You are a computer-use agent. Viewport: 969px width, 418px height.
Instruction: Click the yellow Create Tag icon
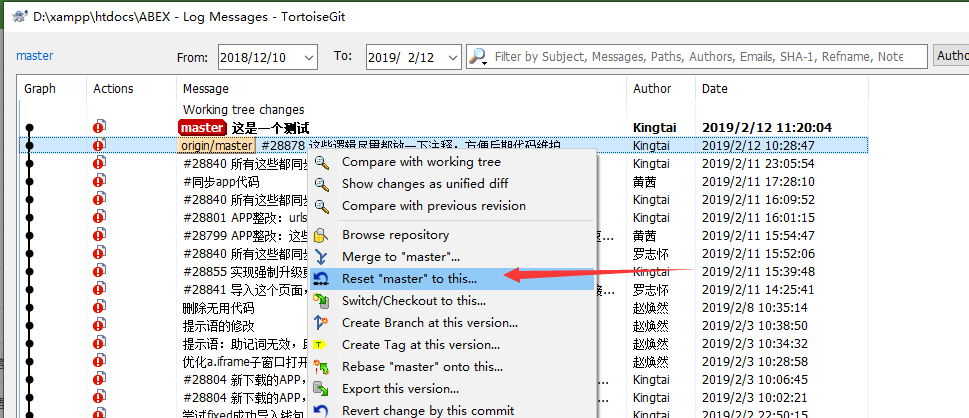[x=321, y=345]
